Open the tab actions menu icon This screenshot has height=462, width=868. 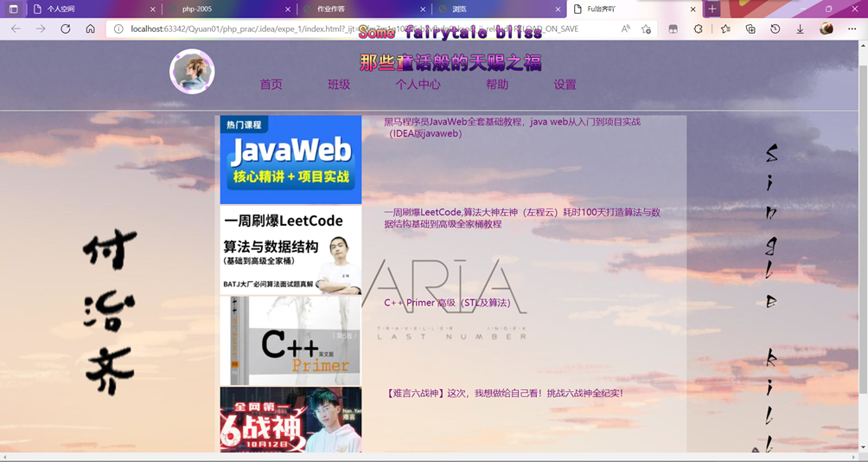pos(13,9)
